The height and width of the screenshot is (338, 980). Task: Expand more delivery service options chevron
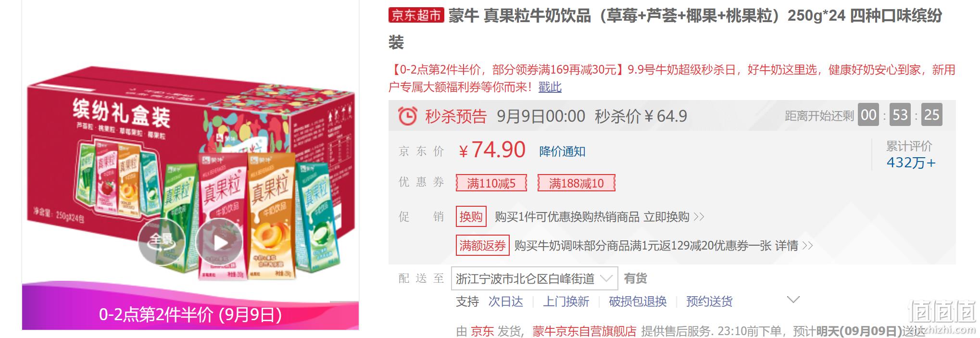[x=793, y=300]
